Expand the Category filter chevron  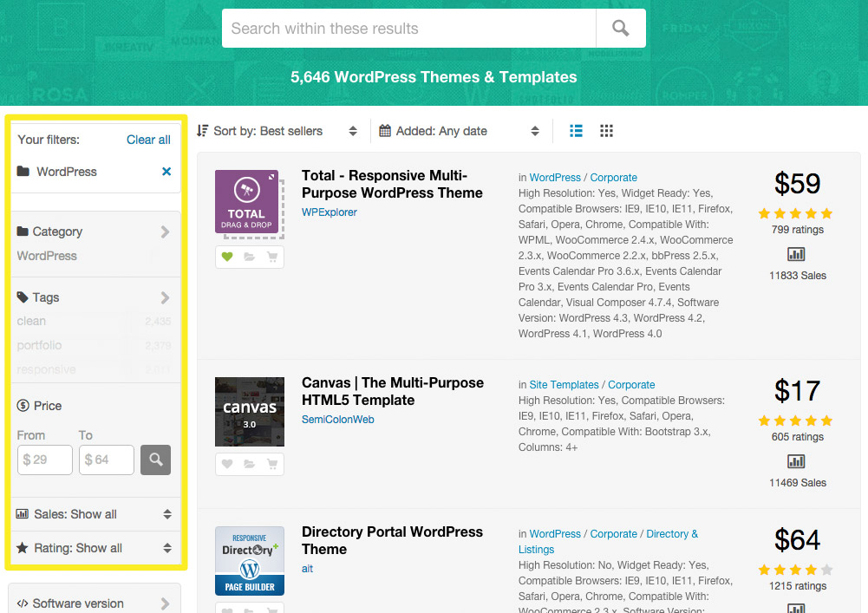click(165, 232)
